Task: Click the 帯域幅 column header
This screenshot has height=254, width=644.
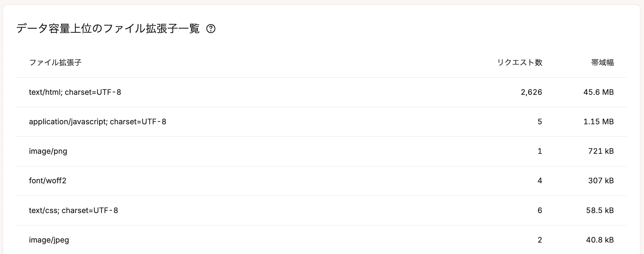Action: pos(602,63)
